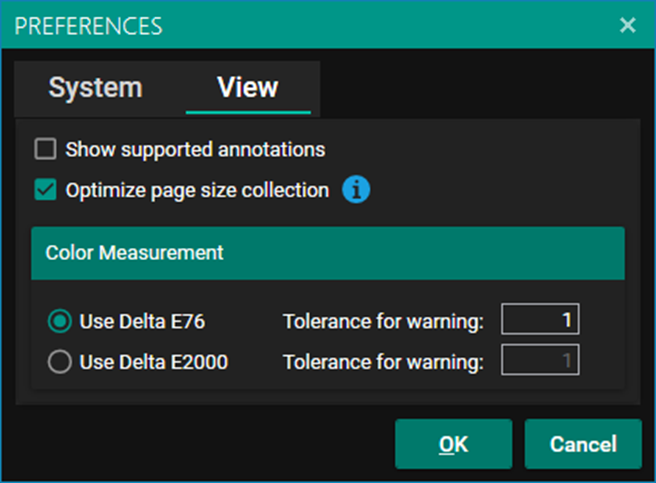Select the Use Delta E76 radio button
656x483 pixels.
(x=60, y=322)
